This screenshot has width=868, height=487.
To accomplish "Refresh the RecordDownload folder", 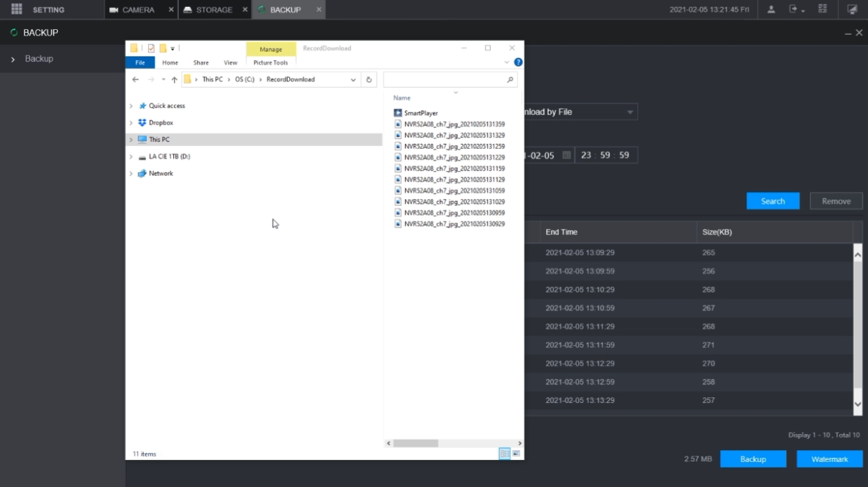I will pyautogui.click(x=370, y=79).
